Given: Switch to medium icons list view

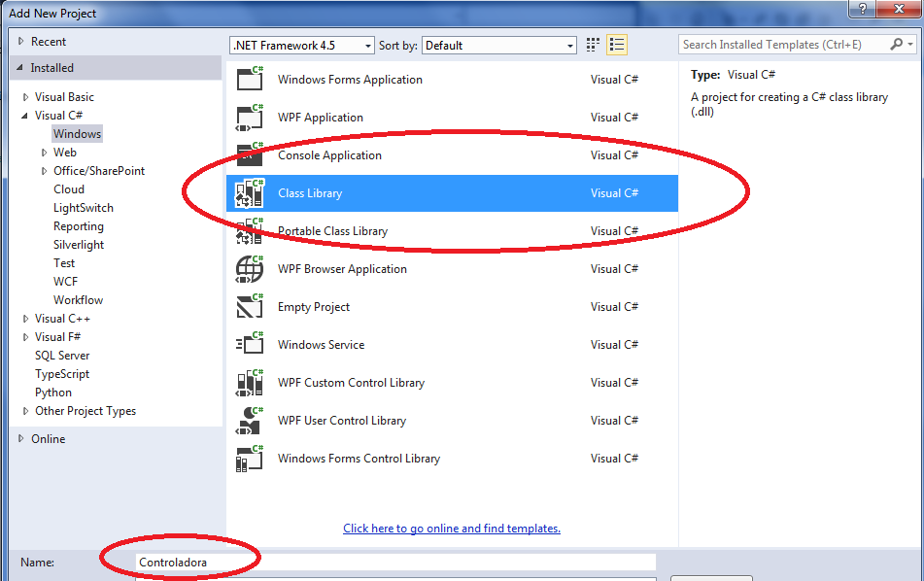Looking at the screenshot, I should pyautogui.click(x=617, y=45).
